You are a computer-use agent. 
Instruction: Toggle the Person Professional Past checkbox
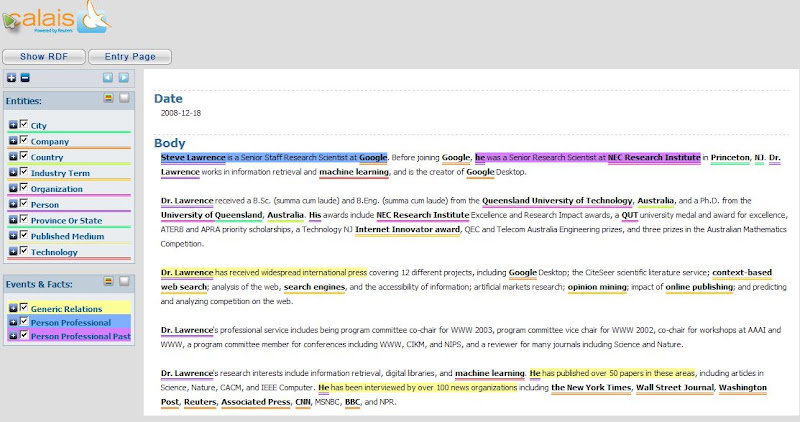coord(23,335)
